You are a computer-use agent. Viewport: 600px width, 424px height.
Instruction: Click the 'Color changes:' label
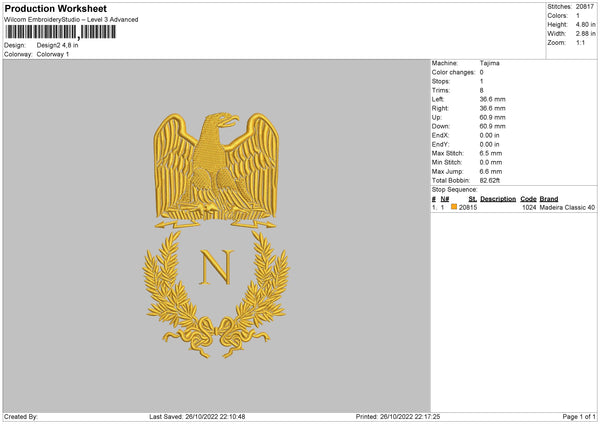(453, 72)
